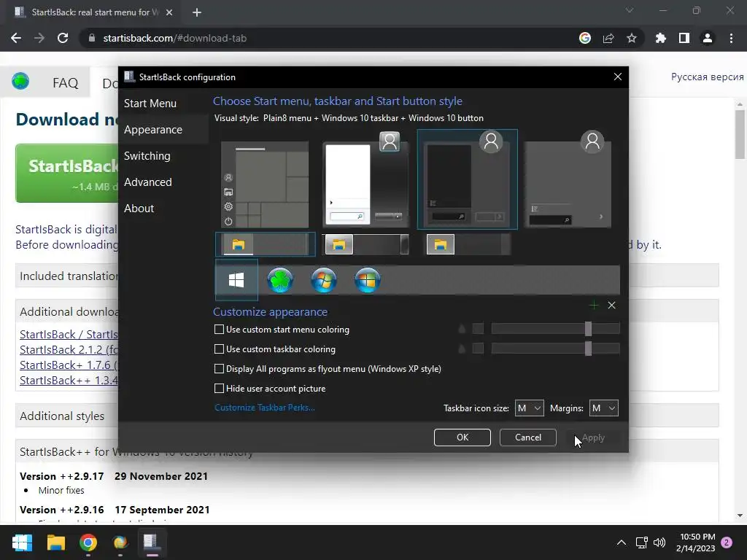Select the green clover start button style
Viewport: 747px width, 560px height.
click(x=280, y=280)
